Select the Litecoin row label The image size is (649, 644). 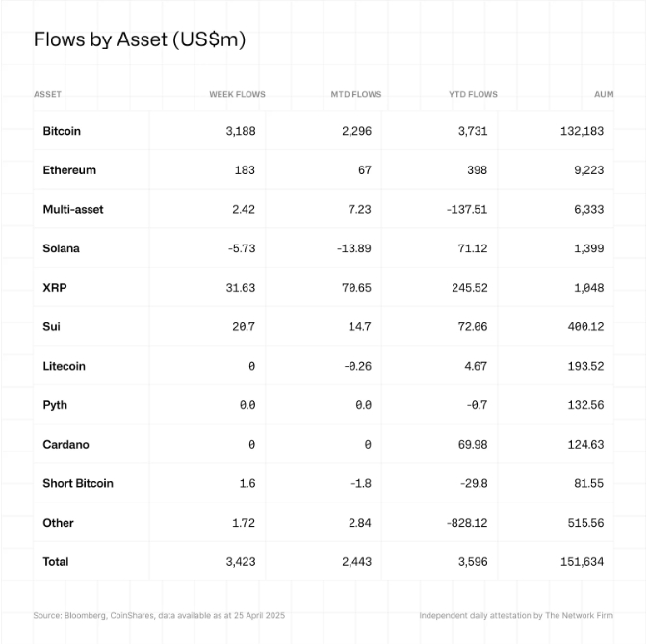tap(64, 366)
